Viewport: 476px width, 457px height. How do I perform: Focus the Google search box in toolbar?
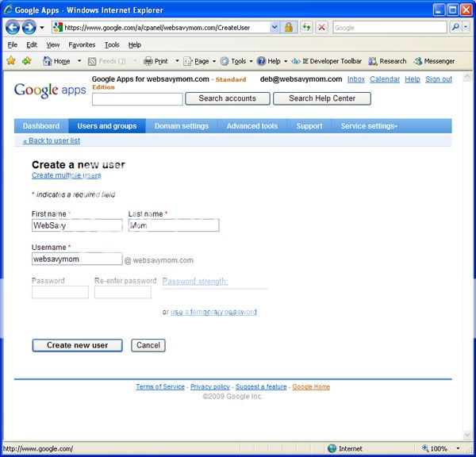390,28
